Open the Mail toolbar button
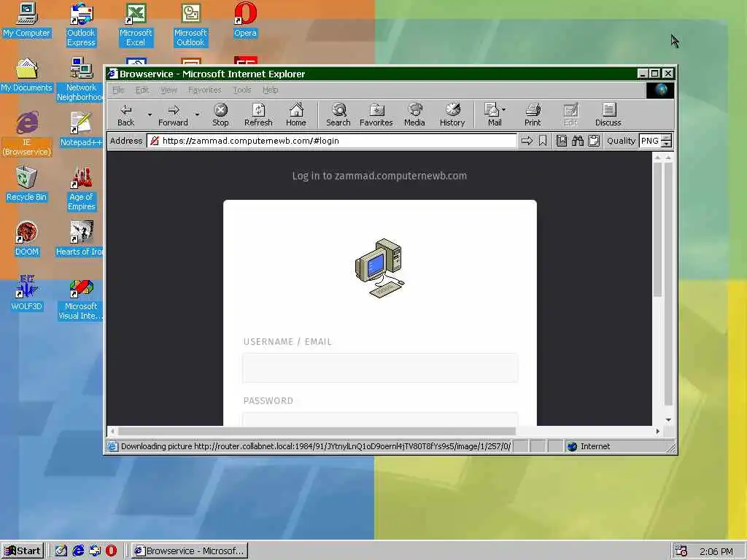747x560 pixels. click(492, 115)
